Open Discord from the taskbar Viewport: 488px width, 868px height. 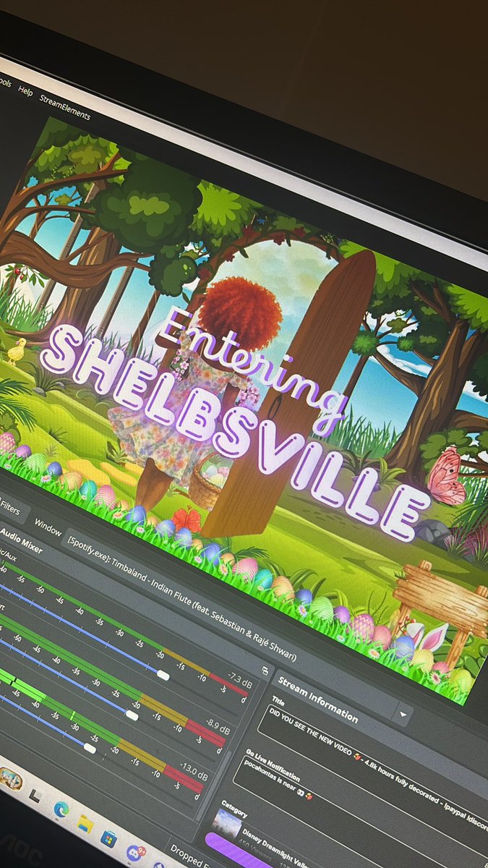tap(134, 853)
